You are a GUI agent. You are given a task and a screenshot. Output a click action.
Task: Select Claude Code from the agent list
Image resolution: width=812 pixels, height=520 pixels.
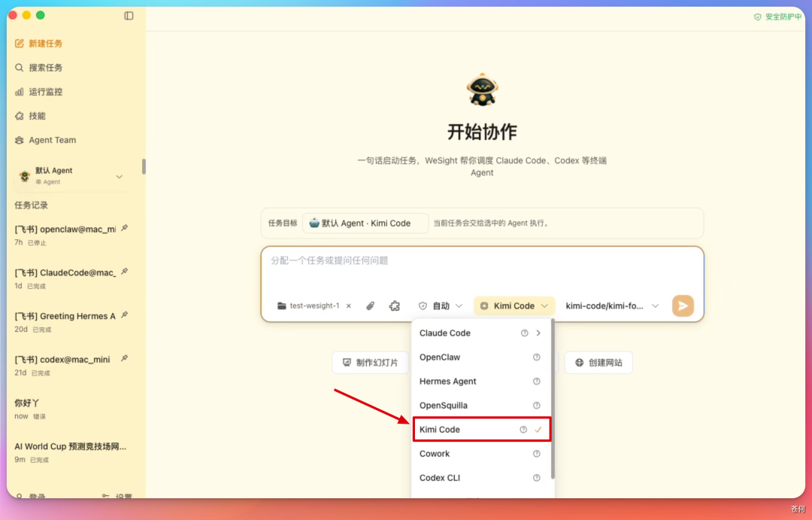coord(482,333)
